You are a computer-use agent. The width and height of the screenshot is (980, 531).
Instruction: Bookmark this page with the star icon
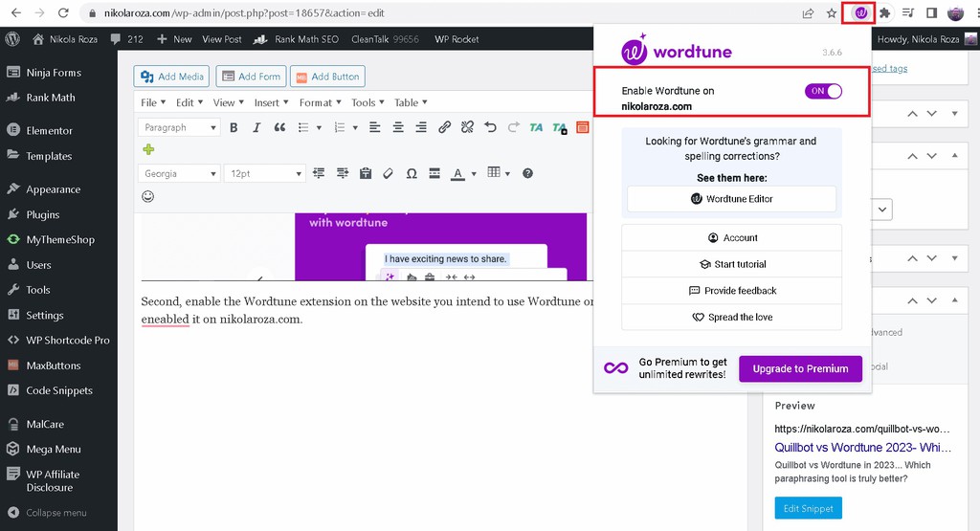[x=832, y=13]
